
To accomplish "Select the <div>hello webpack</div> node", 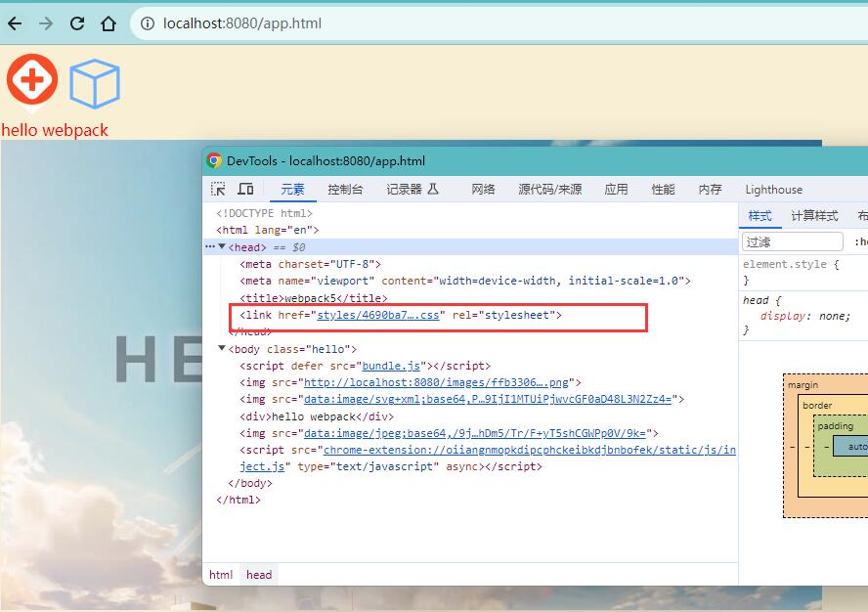I will pyautogui.click(x=317, y=416).
